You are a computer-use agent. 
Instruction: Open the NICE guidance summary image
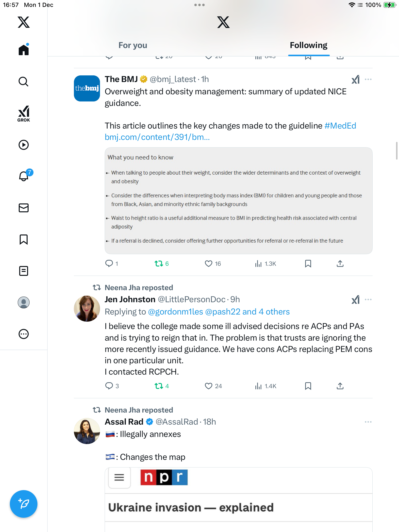coord(238,200)
